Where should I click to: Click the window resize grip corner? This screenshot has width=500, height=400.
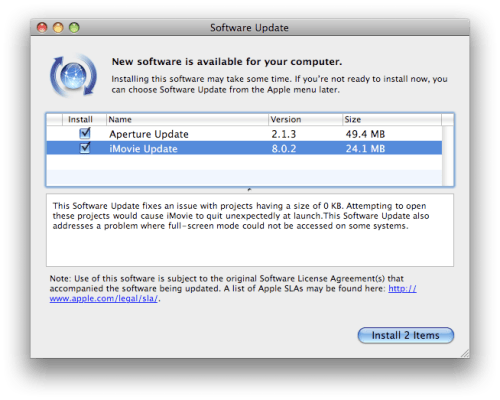465,354
